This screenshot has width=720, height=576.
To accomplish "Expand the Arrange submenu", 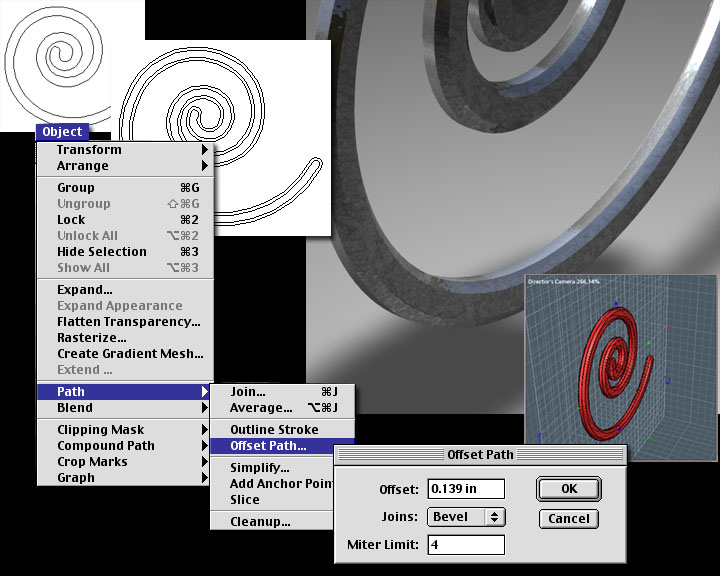I will pyautogui.click(x=83, y=166).
